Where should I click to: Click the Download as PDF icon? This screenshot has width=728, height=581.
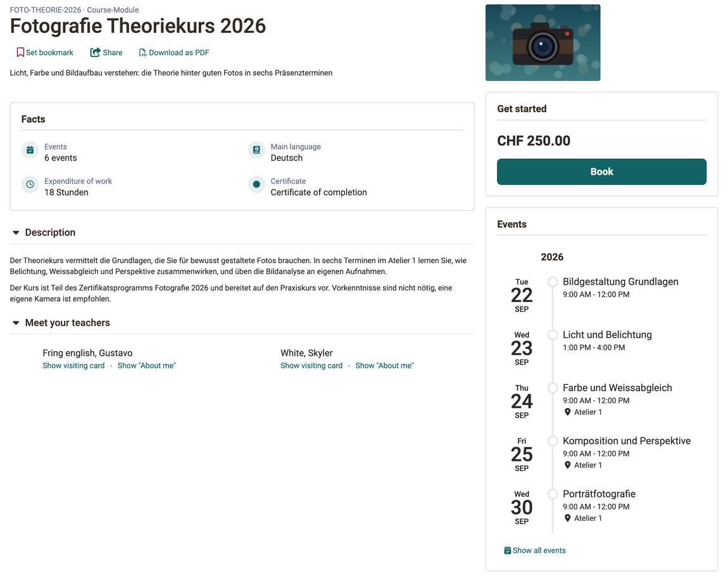142,53
